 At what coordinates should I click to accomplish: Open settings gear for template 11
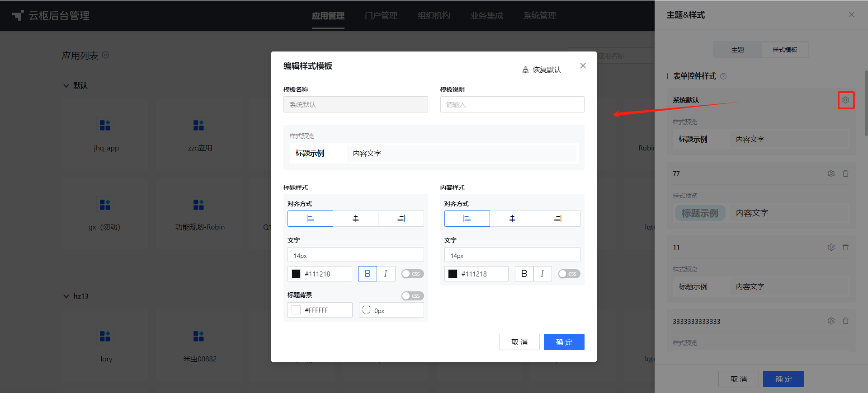pyautogui.click(x=831, y=248)
